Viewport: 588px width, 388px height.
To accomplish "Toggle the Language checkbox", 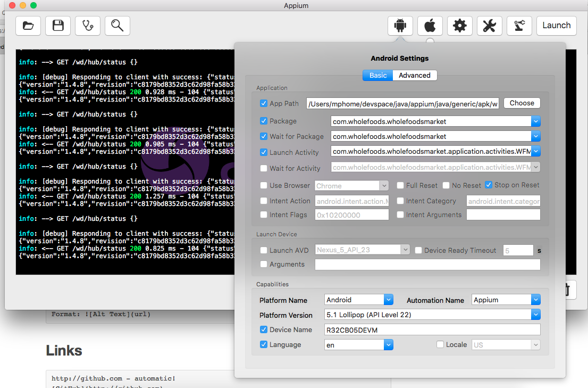I will (264, 344).
